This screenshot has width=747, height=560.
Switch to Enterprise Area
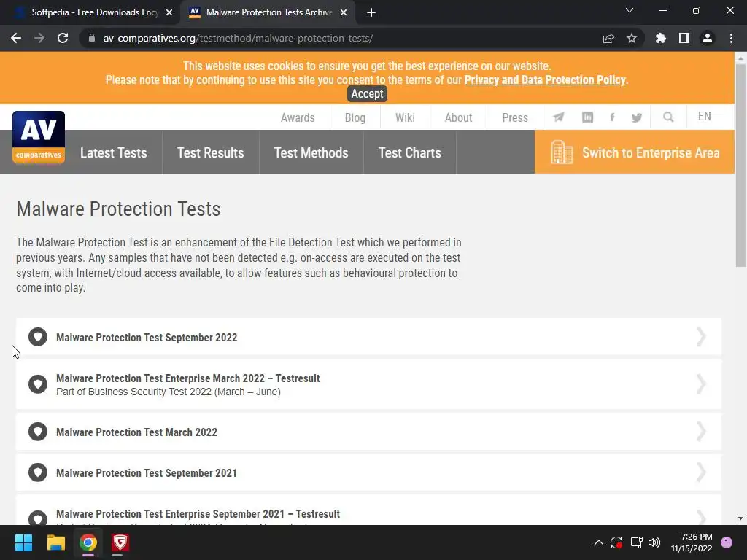point(635,152)
